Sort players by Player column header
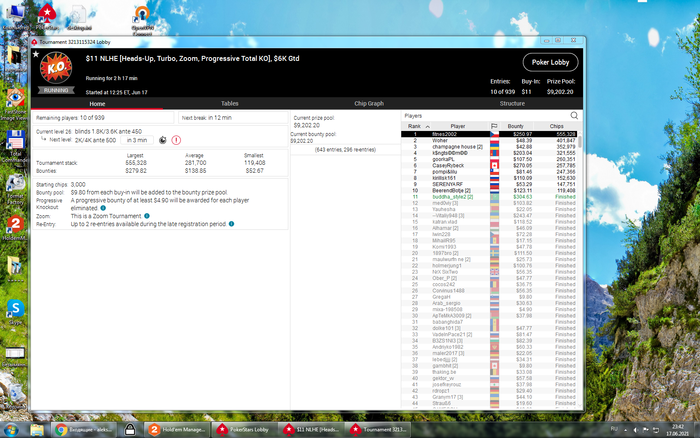The height and width of the screenshot is (438, 700). point(458,126)
